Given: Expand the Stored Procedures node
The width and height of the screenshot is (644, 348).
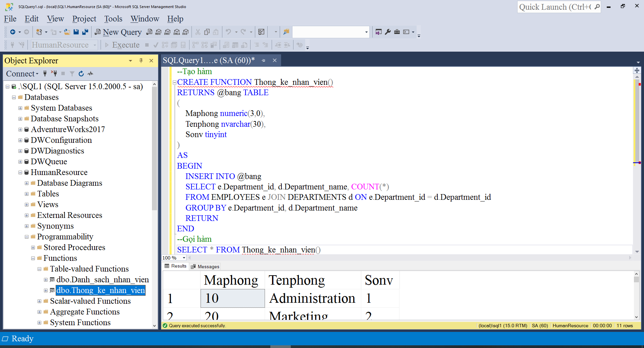Looking at the screenshot, I should pyautogui.click(x=33, y=247).
